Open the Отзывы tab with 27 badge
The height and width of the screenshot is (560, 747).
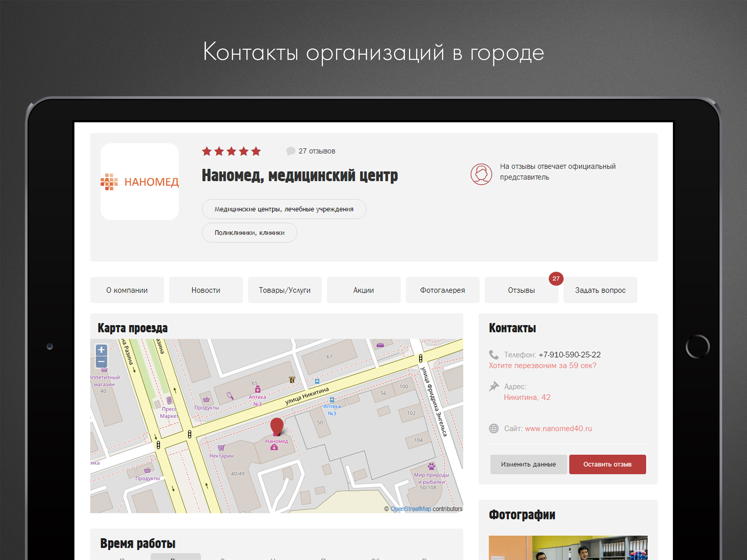[x=521, y=290]
